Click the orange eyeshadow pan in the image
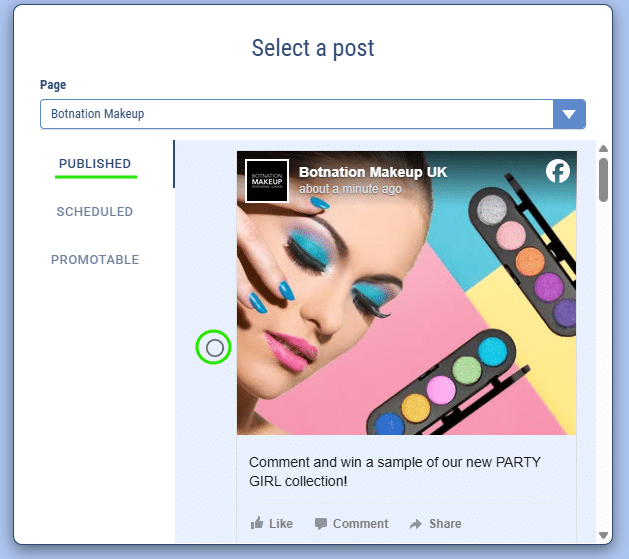This screenshot has width=629, height=559. (530, 262)
